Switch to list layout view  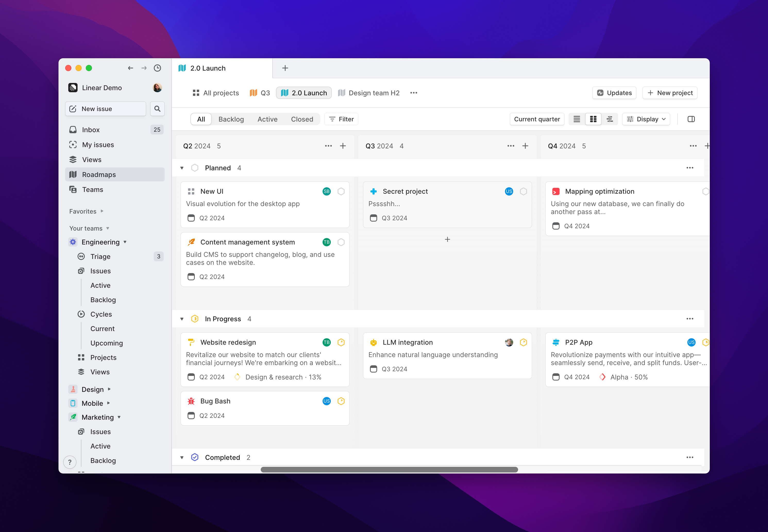tap(577, 119)
